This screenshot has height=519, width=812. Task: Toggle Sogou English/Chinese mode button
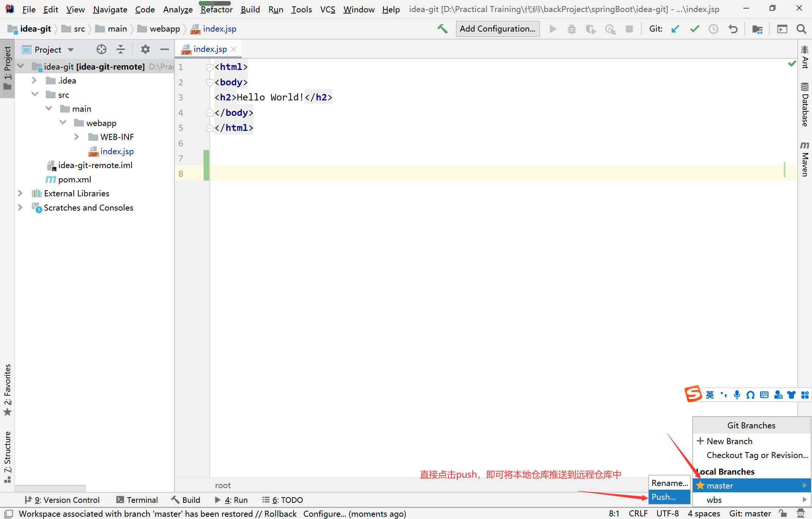pyautogui.click(x=710, y=395)
